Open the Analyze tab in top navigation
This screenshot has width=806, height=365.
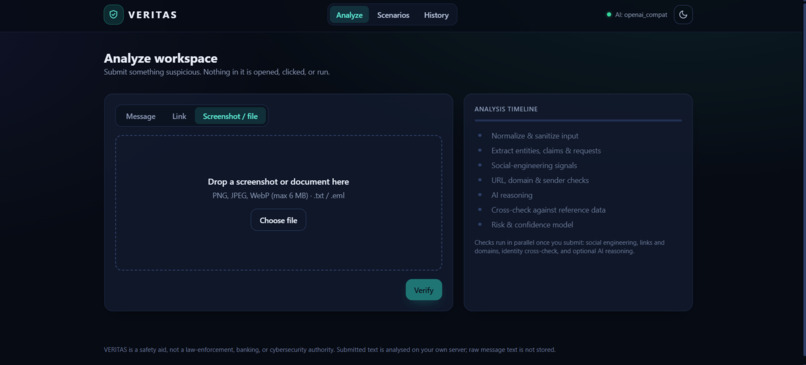tap(349, 15)
